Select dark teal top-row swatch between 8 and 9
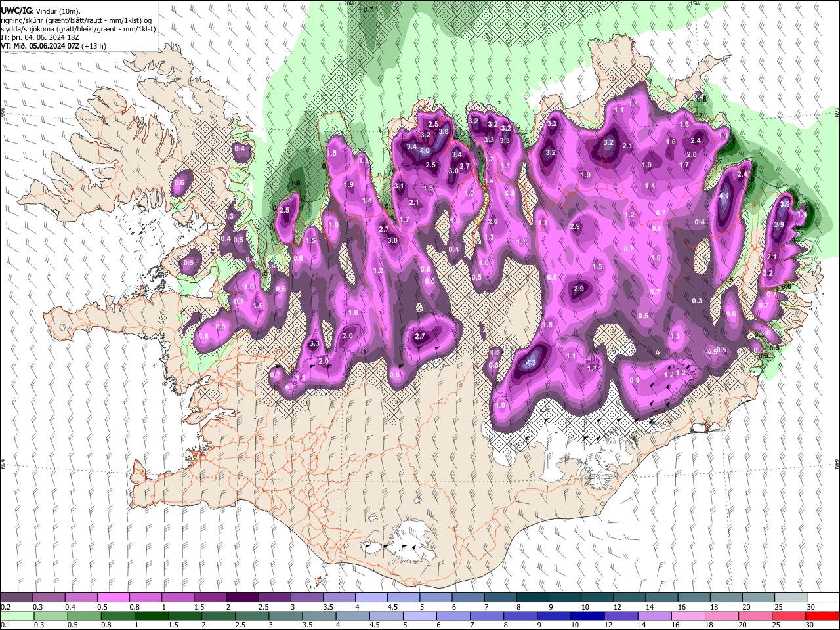Image resolution: width=840 pixels, height=630 pixels. (532, 598)
